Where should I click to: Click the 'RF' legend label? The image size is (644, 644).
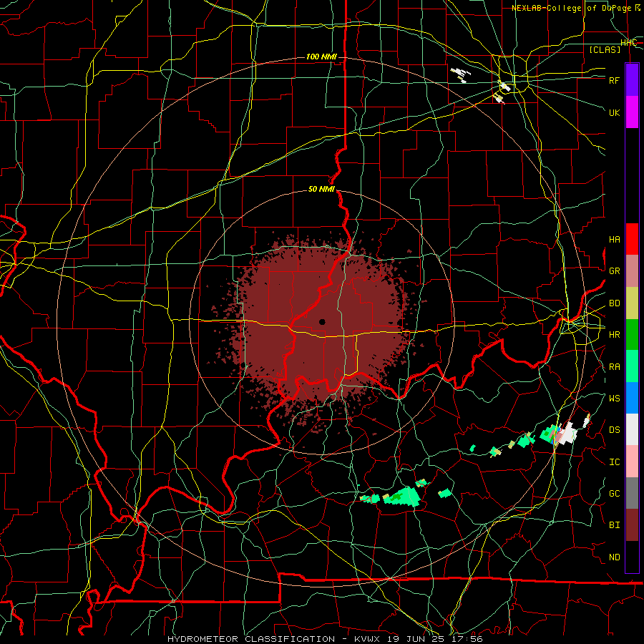(x=614, y=80)
